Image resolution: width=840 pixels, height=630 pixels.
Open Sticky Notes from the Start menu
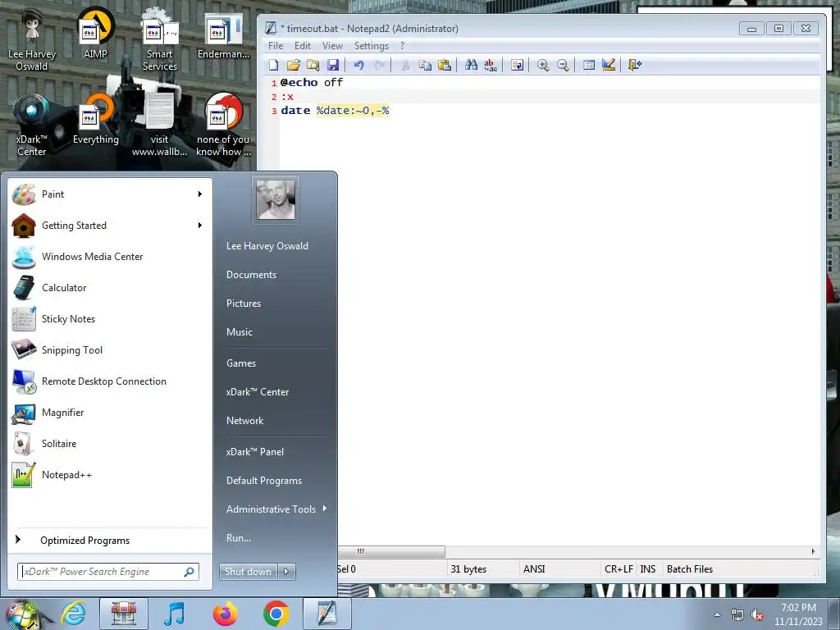109,319
